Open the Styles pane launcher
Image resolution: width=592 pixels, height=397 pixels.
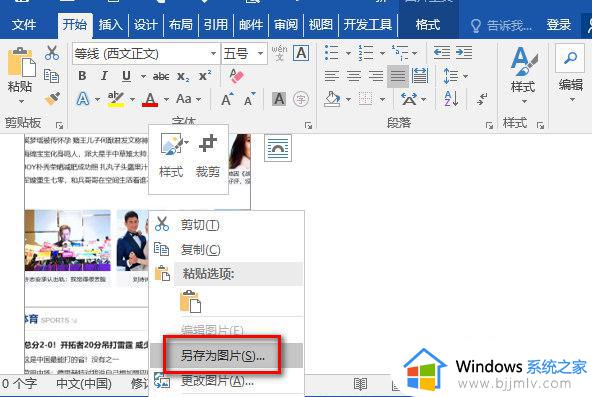pos(540,125)
